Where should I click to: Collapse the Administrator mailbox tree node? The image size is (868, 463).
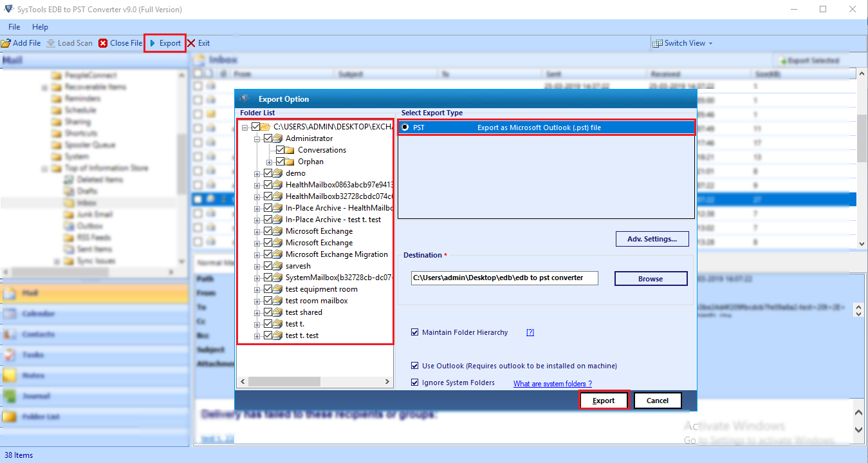pyautogui.click(x=258, y=138)
